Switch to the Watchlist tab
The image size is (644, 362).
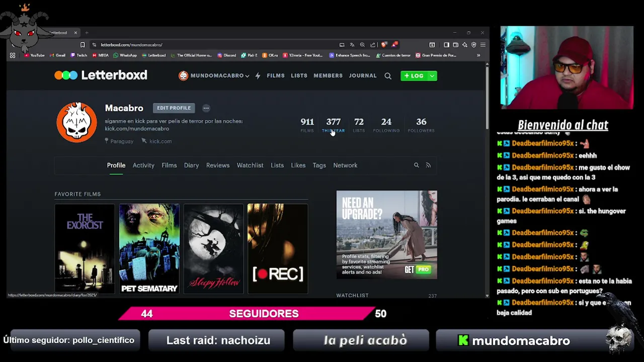pos(250,165)
